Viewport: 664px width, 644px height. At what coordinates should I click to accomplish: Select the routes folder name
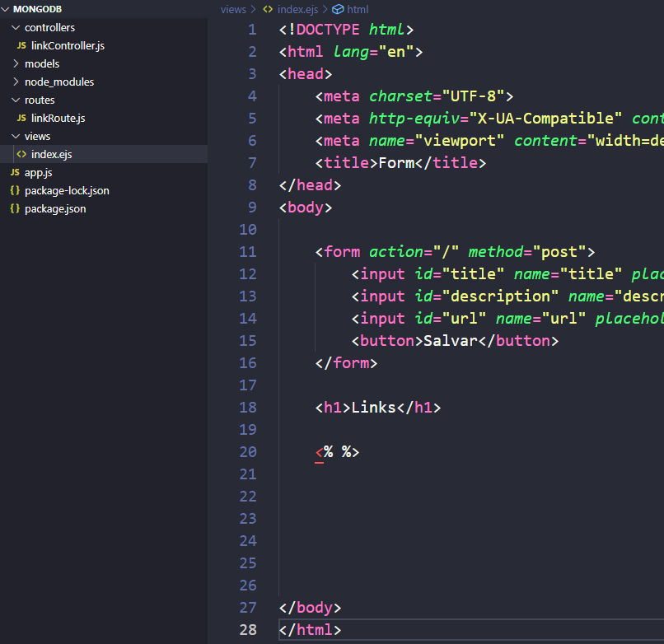pos(40,100)
